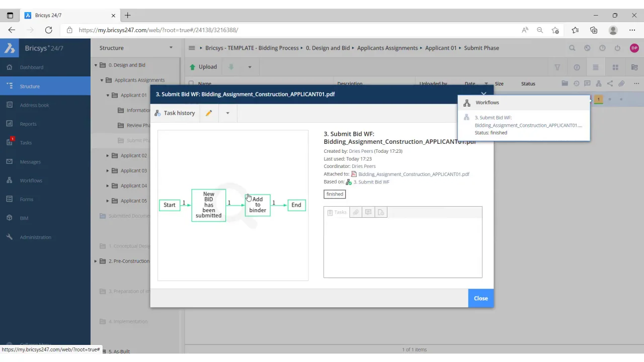
Task: Collapse the Applicant 01 folder
Action: tap(108, 95)
